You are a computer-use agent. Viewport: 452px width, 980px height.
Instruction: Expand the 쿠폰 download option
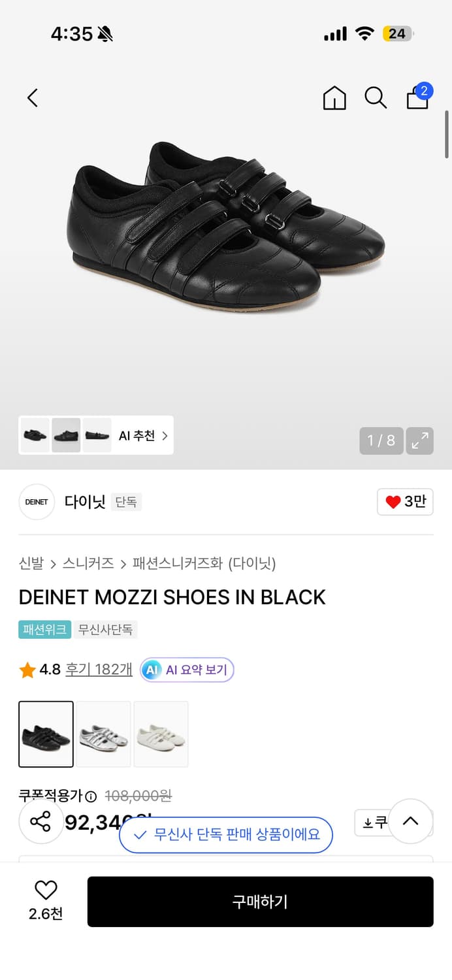click(376, 822)
